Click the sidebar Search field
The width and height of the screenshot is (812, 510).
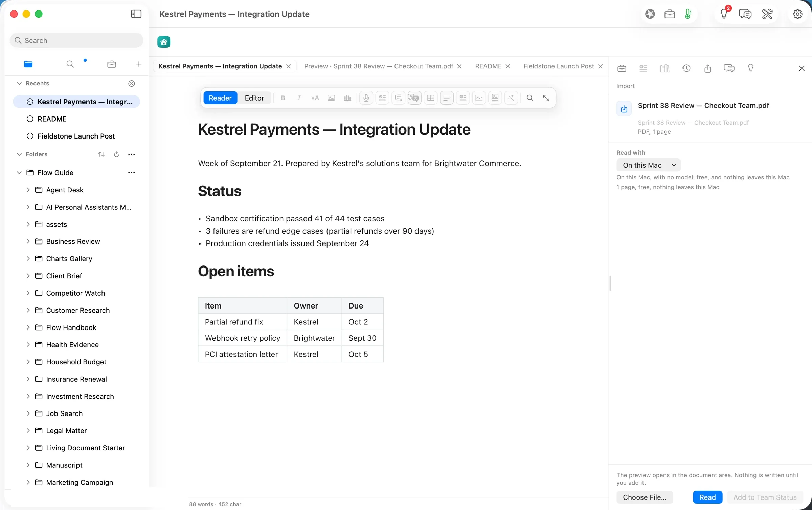pyautogui.click(x=76, y=40)
